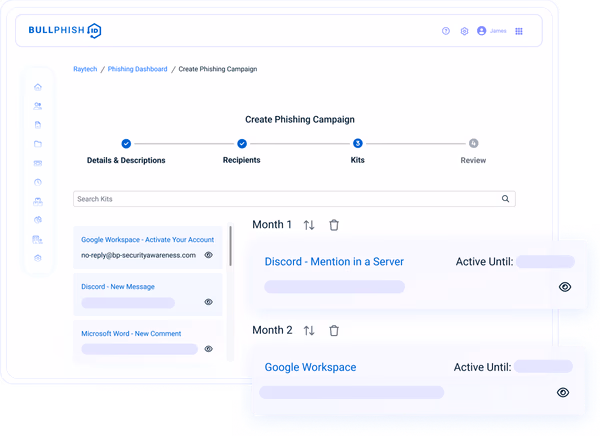Preview Microsoft Word New Comment kit
600x436 pixels.
[x=209, y=349]
